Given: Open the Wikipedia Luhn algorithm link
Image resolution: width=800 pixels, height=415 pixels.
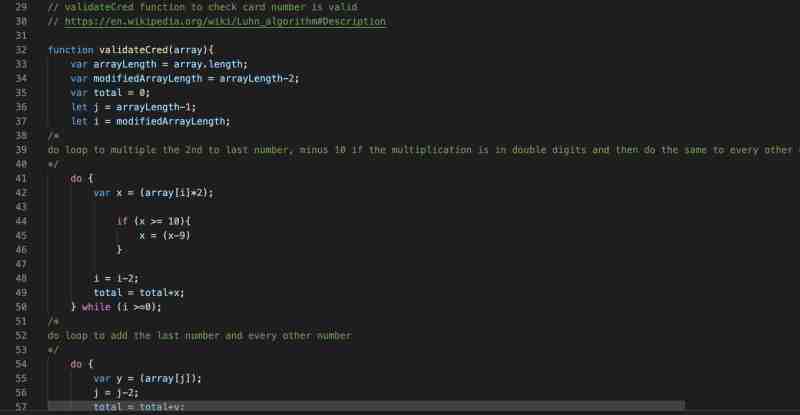Looking at the screenshot, I should [225, 21].
